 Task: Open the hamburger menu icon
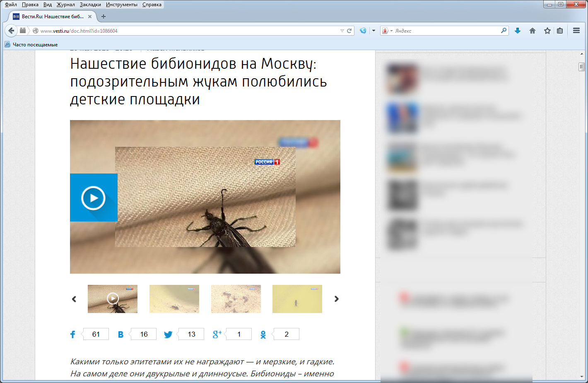[576, 31]
